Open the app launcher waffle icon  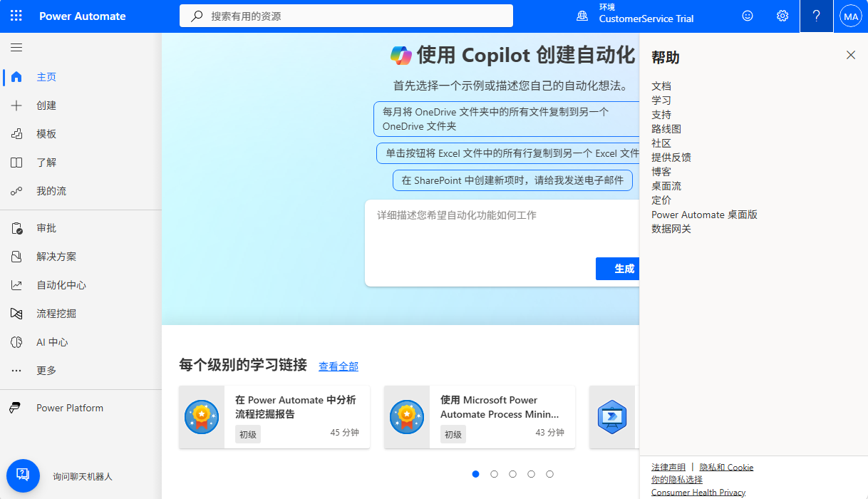point(16,16)
